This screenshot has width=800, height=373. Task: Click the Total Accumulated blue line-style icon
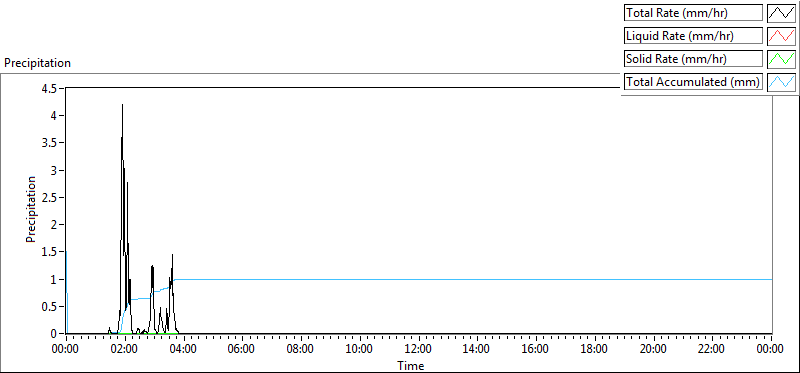[x=781, y=82]
